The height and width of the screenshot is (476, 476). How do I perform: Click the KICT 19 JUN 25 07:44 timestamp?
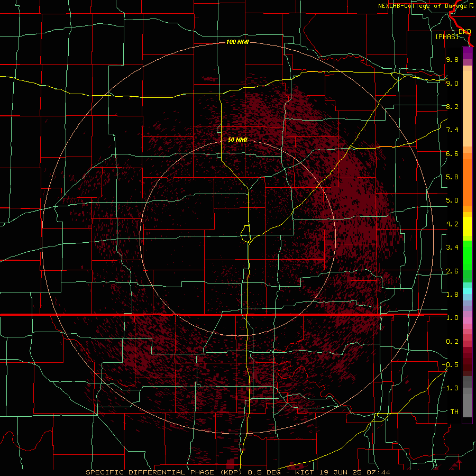click(342, 472)
